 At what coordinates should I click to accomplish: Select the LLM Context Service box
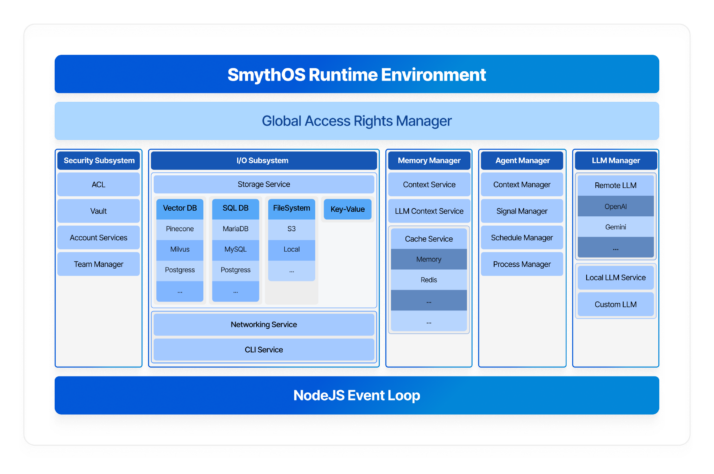pyautogui.click(x=429, y=211)
